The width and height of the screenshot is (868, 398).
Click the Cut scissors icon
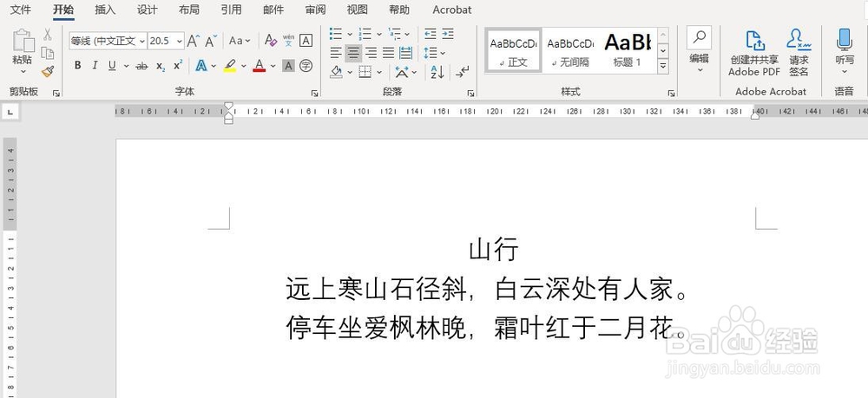[x=48, y=35]
